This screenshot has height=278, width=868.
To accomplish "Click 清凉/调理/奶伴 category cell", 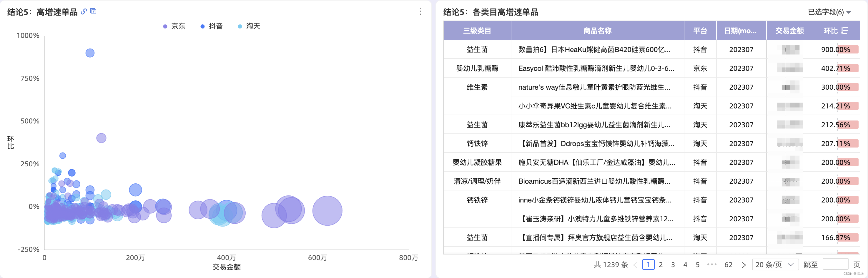I will (x=477, y=181).
